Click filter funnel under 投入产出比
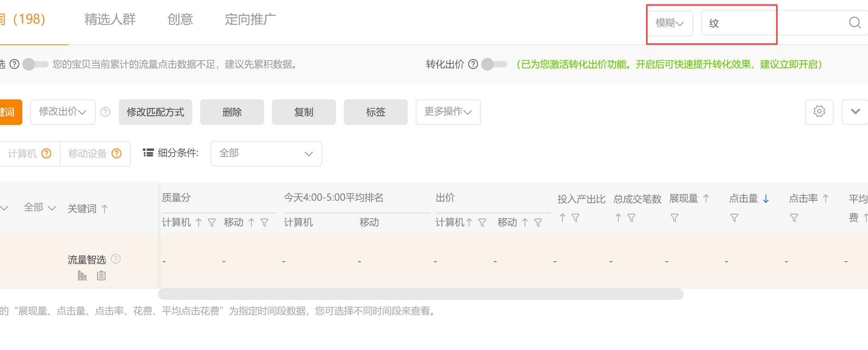868x350 pixels. [x=576, y=218]
